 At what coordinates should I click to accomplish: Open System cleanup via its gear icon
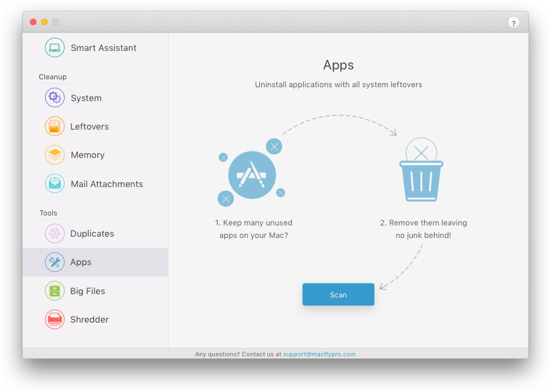(x=54, y=97)
